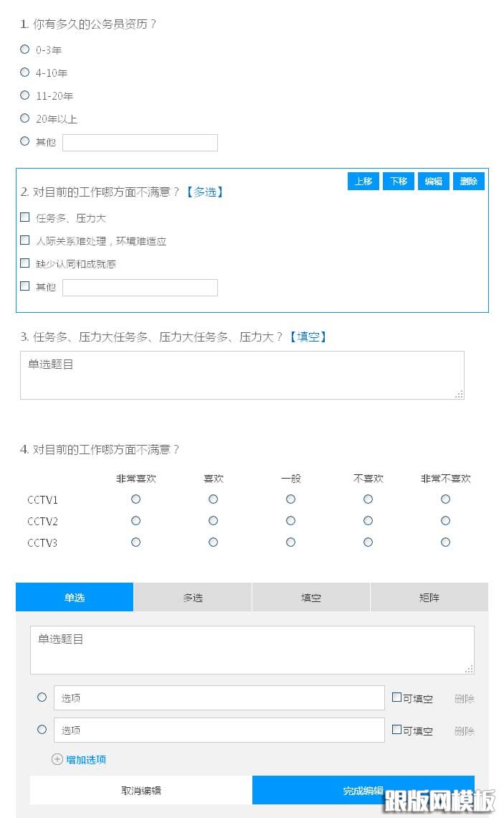Viewport: 504px width, 818px height.
Task: Choose the 20年以上 radio option
Action: pos(25,118)
